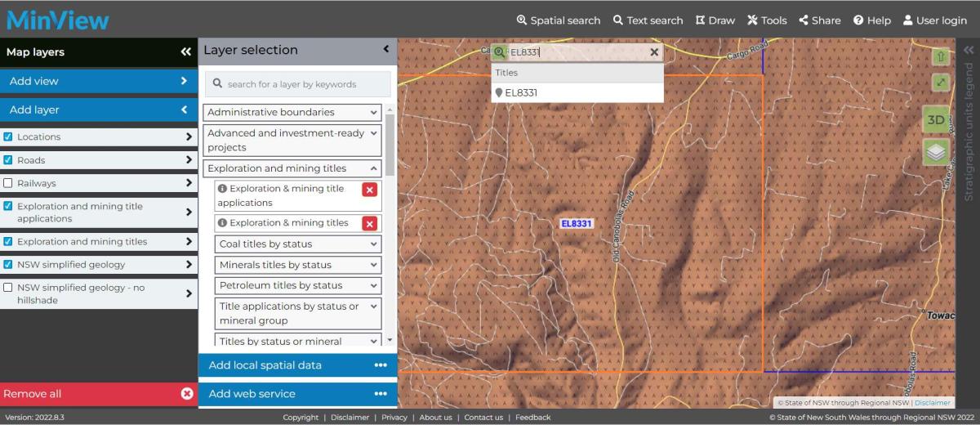Expand Locations layer options arrow
The image size is (980, 425).
pyautogui.click(x=189, y=136)
